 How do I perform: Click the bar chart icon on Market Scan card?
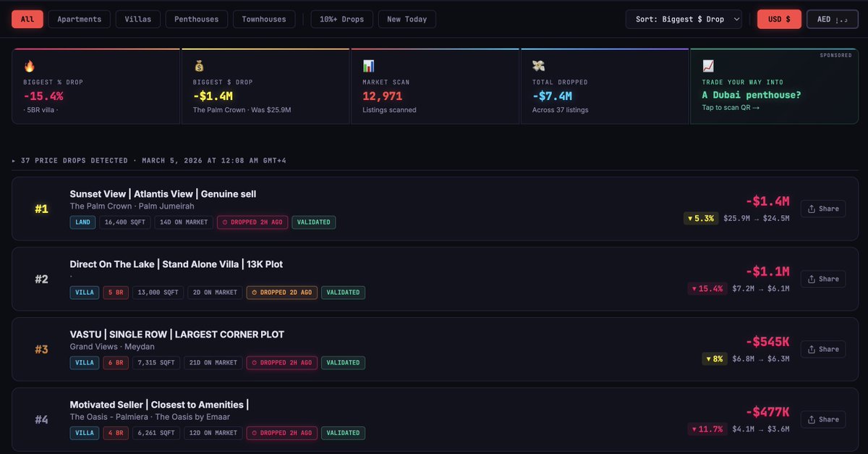[369, 66]
